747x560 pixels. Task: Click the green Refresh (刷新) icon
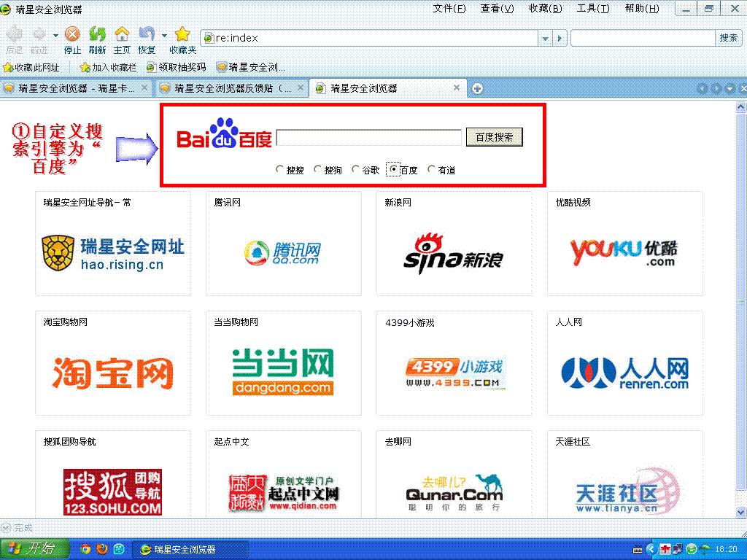[97, 34]
